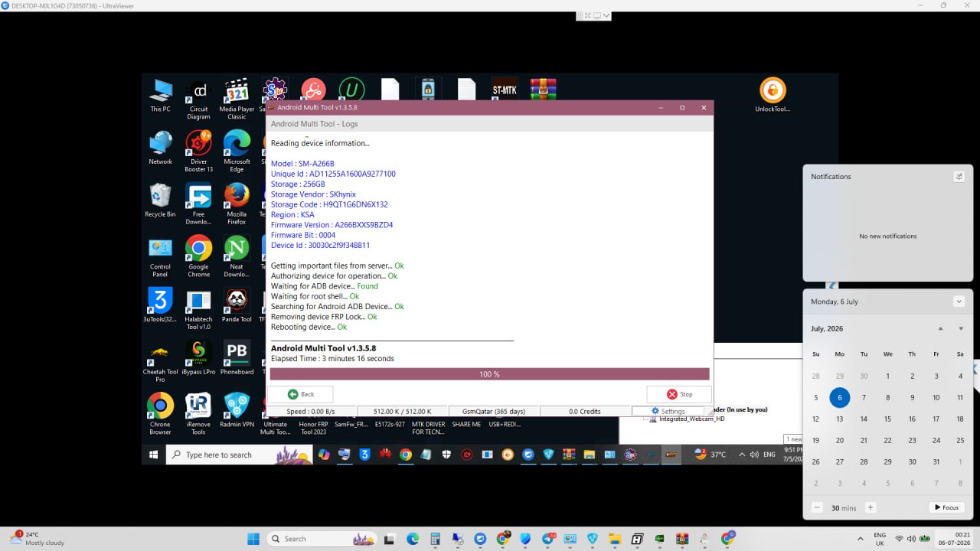The width and height of the screenshot is (980, 551).
Task: Open Cheetah Tool Pro desktop shortcut
Action: pos(160,362)
